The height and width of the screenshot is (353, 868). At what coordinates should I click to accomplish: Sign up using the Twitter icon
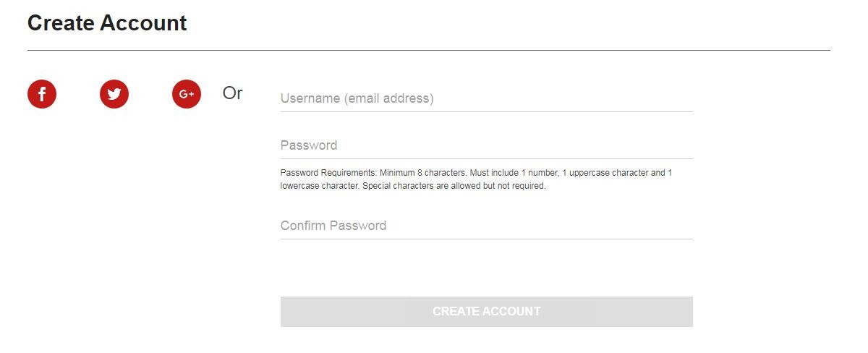pos(114,94)
